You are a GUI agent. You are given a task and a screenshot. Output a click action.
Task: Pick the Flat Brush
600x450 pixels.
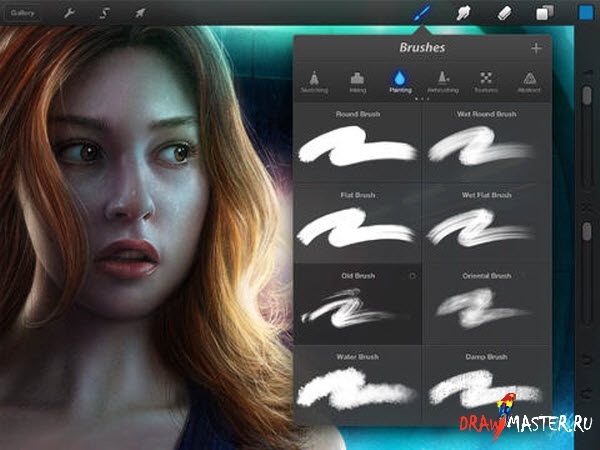(x=357, y=223)
